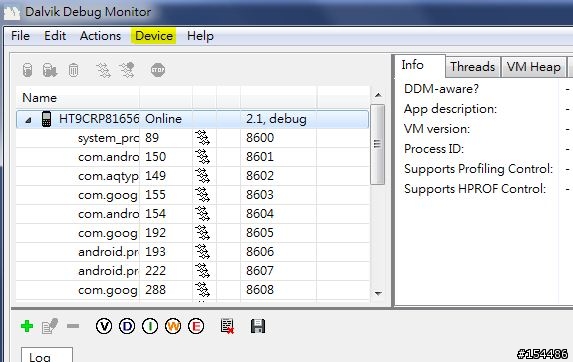
Task: Click the thread icon in row with port 8608
Action: 202,290
